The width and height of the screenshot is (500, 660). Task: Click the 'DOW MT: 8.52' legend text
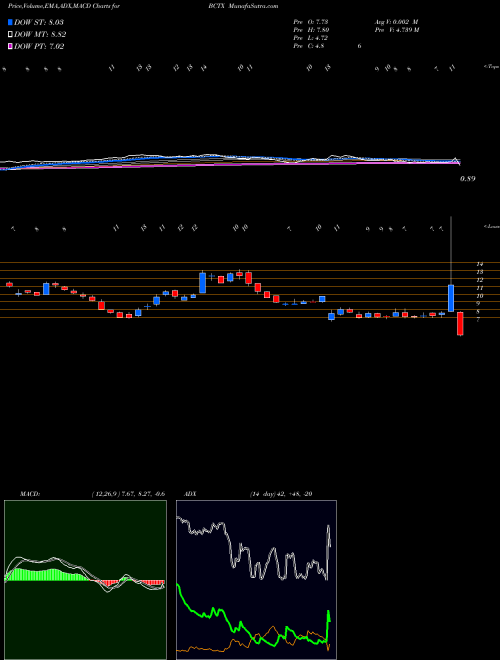tap(40, 35)
